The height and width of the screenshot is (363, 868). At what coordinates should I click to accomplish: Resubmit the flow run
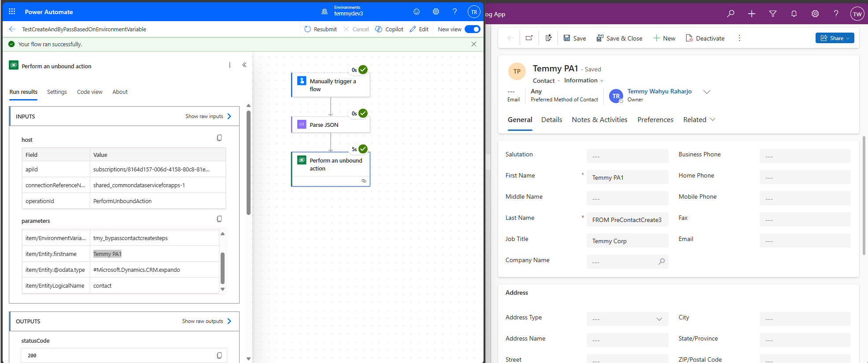point(320,29)
